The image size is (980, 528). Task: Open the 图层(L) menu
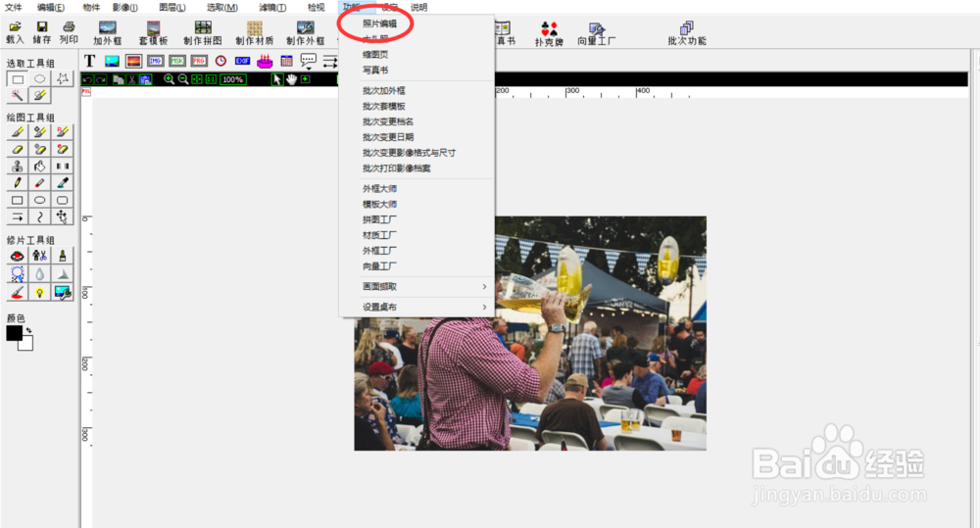click(171, 7)
